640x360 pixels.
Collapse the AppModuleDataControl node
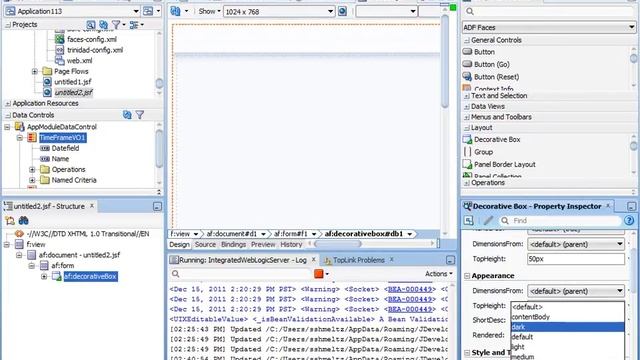[x=7, y=127]
